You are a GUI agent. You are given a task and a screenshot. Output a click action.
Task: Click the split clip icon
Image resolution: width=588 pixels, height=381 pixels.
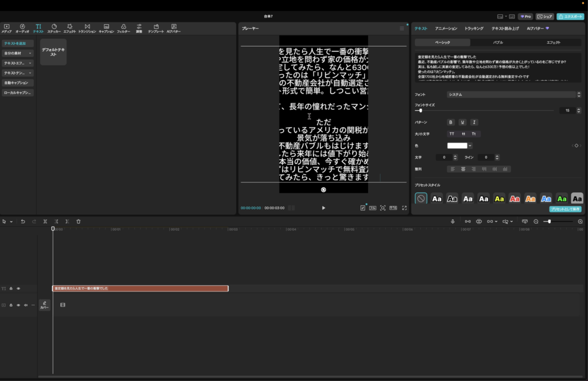pyautogui.click(x=45, y=221)
